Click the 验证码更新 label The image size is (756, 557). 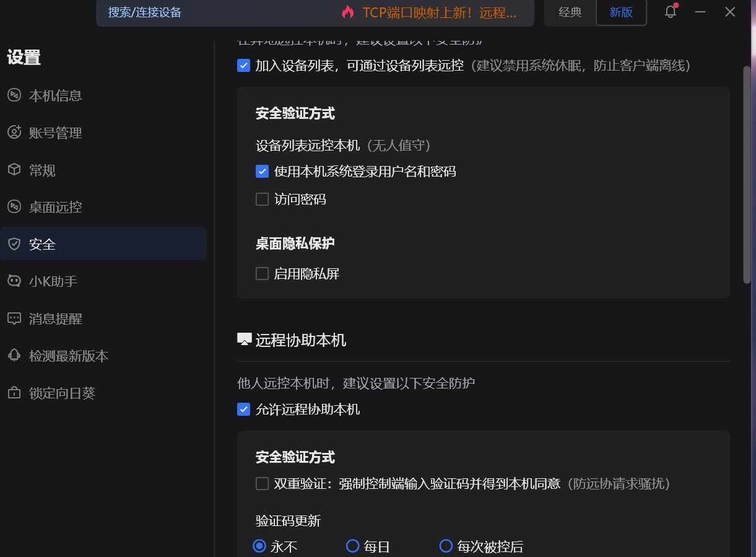(x=288, y=520)
